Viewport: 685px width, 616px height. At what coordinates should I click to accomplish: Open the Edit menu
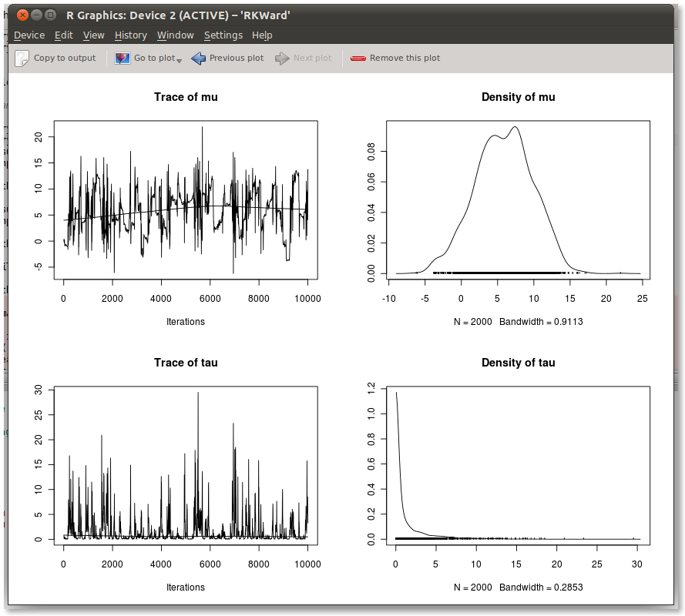click(64, 35)
